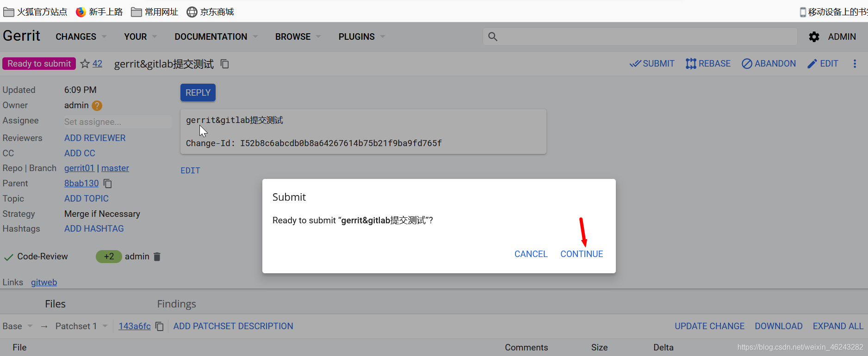Expand the BROWSE menu
The height and width of the screenshot is (356, 868).
point(298,37)
